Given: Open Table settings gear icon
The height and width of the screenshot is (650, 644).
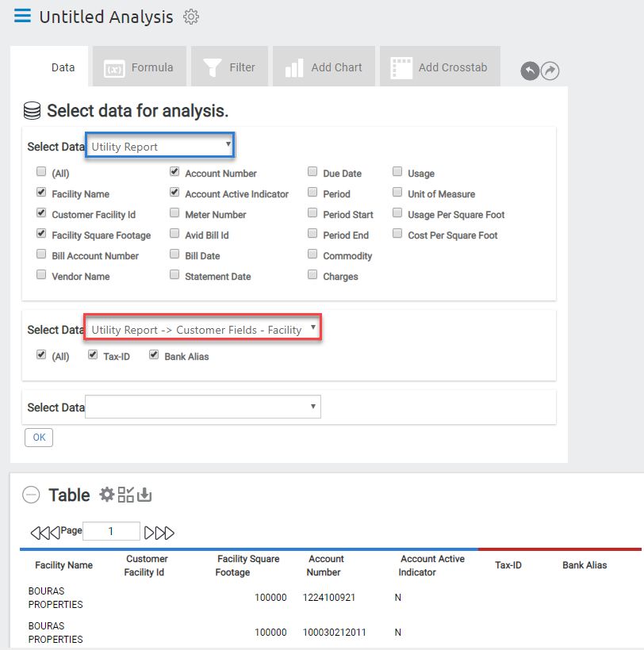Looking at the screenshot, I should (x=106, y=495).
